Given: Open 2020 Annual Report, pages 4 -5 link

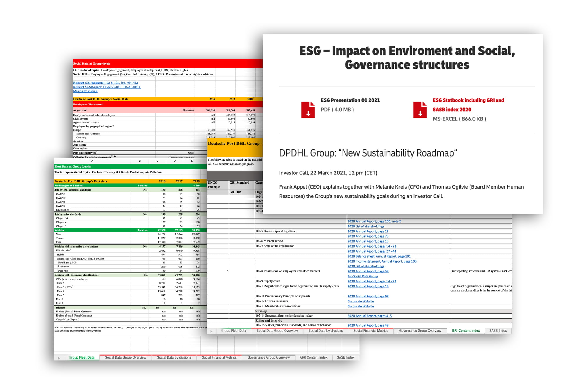Looking at the screenshot, I should (369, 316).
